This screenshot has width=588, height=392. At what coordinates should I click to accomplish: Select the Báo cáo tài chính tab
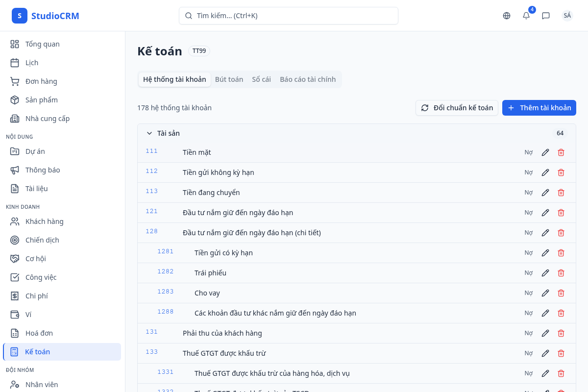(308, 79)
